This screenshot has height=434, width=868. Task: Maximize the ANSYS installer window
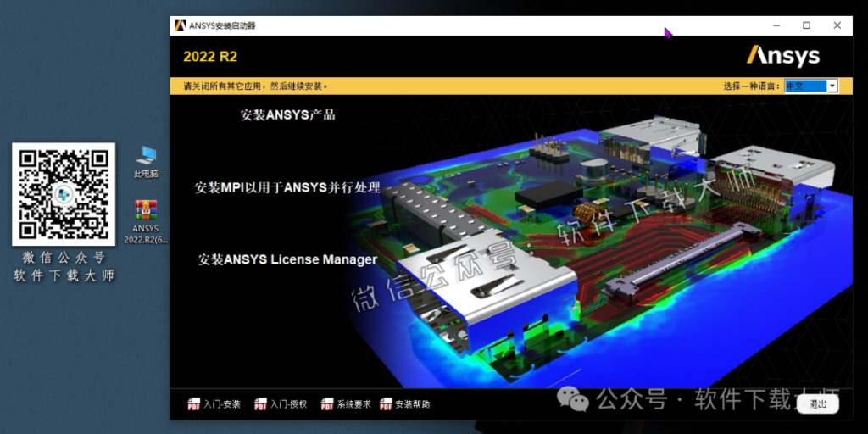pyautogui.click(x=807, y=25)
